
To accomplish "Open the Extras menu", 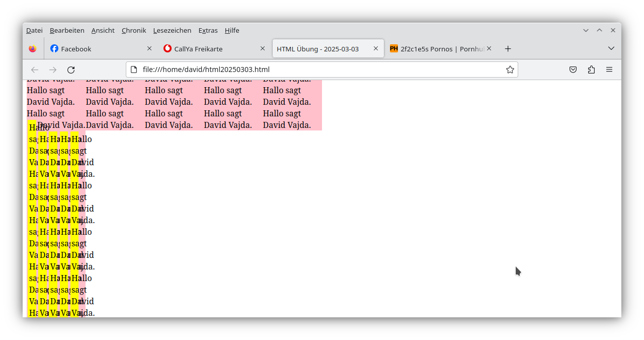I will point(208,30).
